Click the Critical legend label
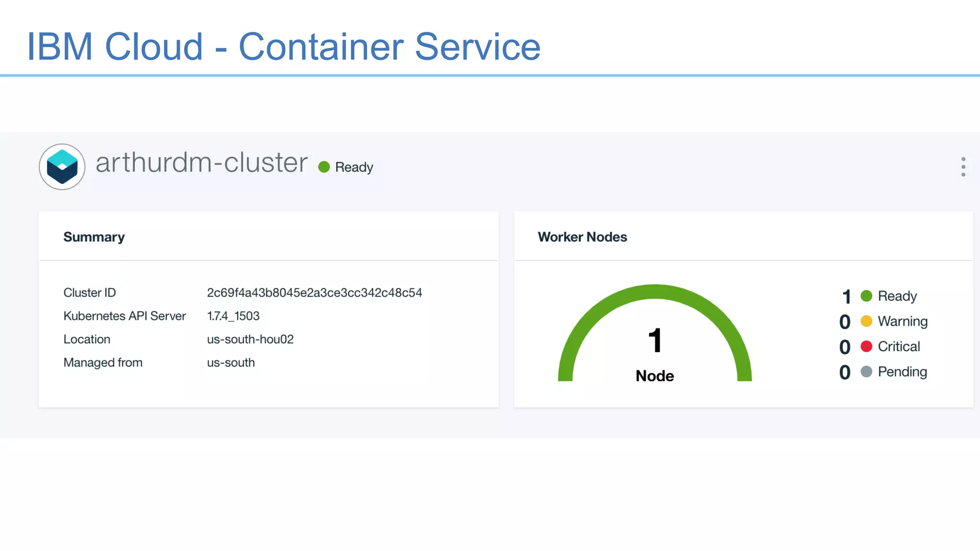This screenshot has width=980, height=551. 899,347
